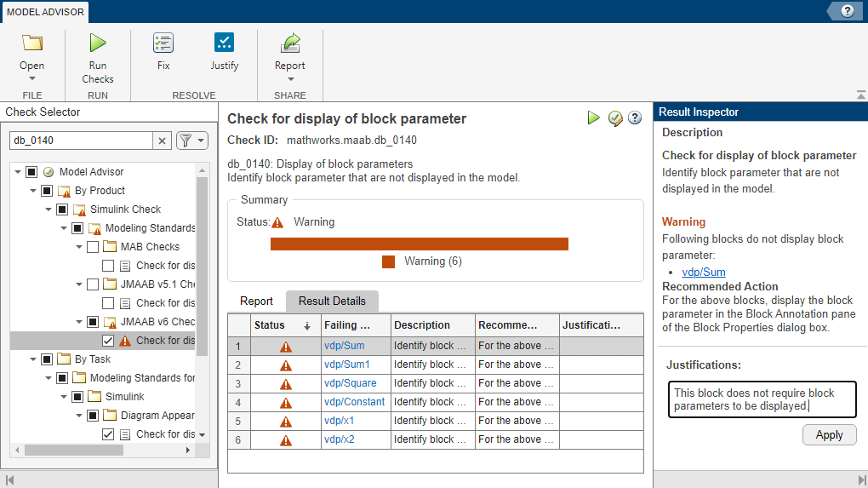Viewport: 868px width, 488px height.
Task: Toggle the Simulink Check folder checkbox
Action: pyautogui.click(x=62, y=210)
